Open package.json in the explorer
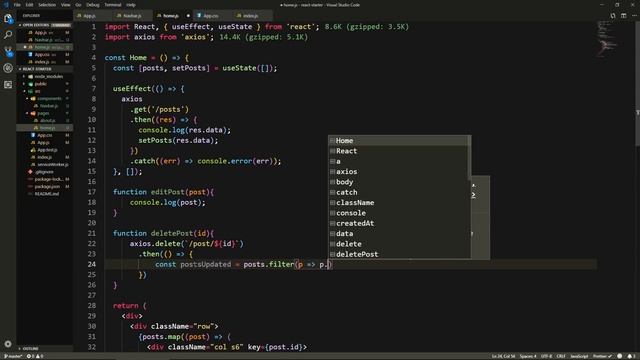640x360 pixels. pos(44,187)
